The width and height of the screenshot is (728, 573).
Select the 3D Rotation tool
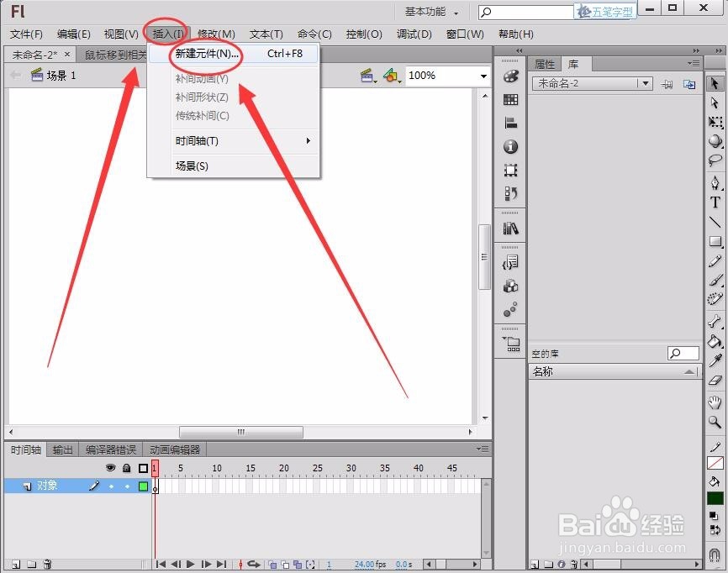(715, 140)
